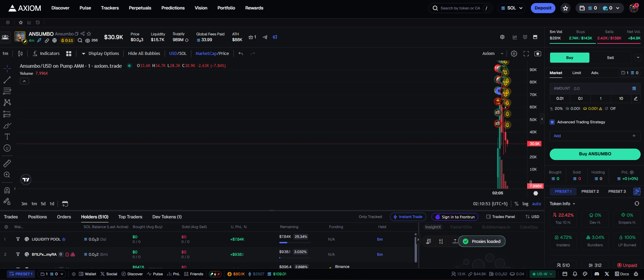
Task: Click the 30.9K price marker on axis
Action: tap(534, 144)
